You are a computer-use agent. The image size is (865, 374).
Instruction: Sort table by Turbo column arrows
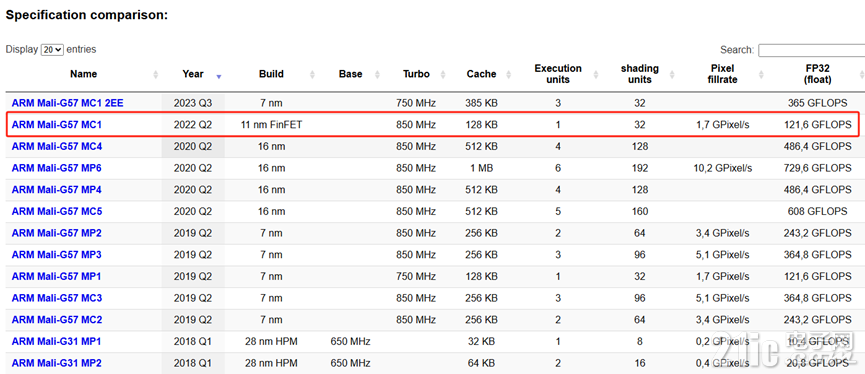(445, 74)
